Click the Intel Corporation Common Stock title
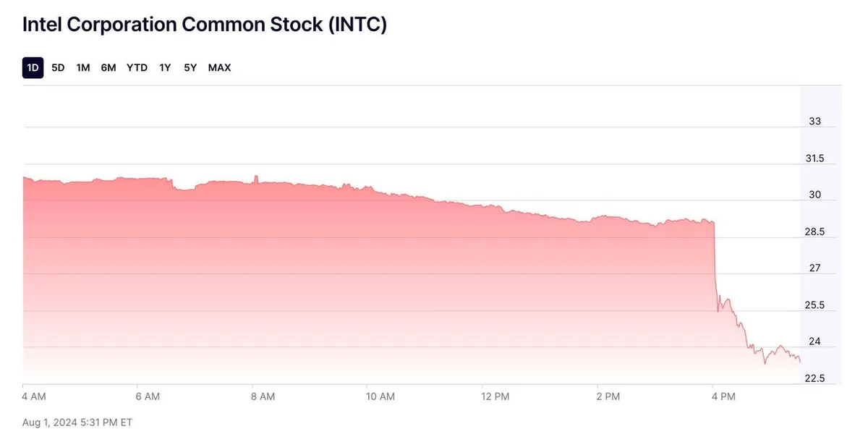This screenshot has width=868, height=429. click(205, 25)
